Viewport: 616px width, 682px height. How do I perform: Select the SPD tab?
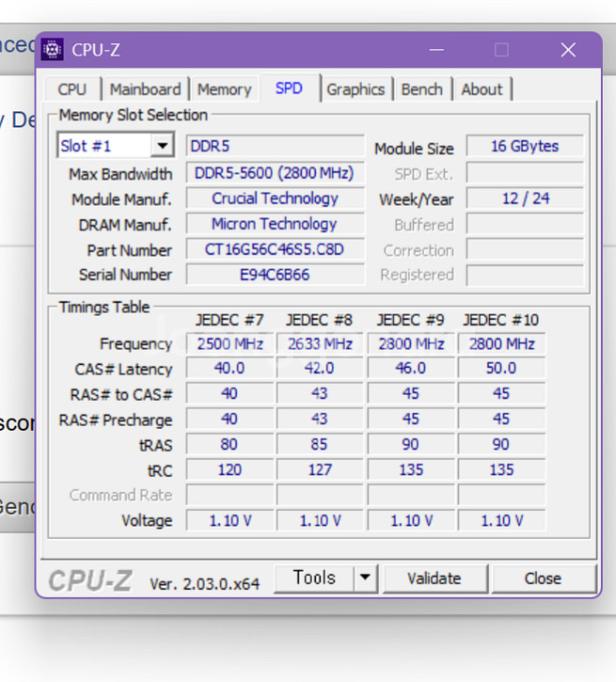pyautogui.click(x=289, y=88)
